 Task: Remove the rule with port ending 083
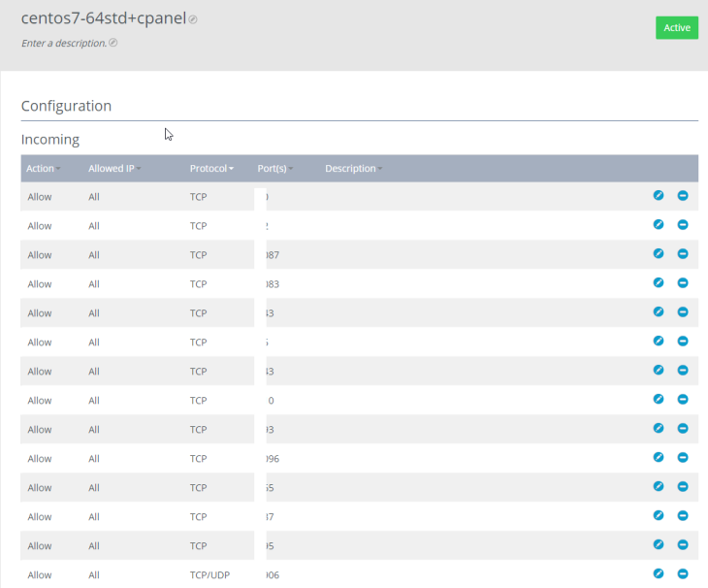[x=683, y=282]
